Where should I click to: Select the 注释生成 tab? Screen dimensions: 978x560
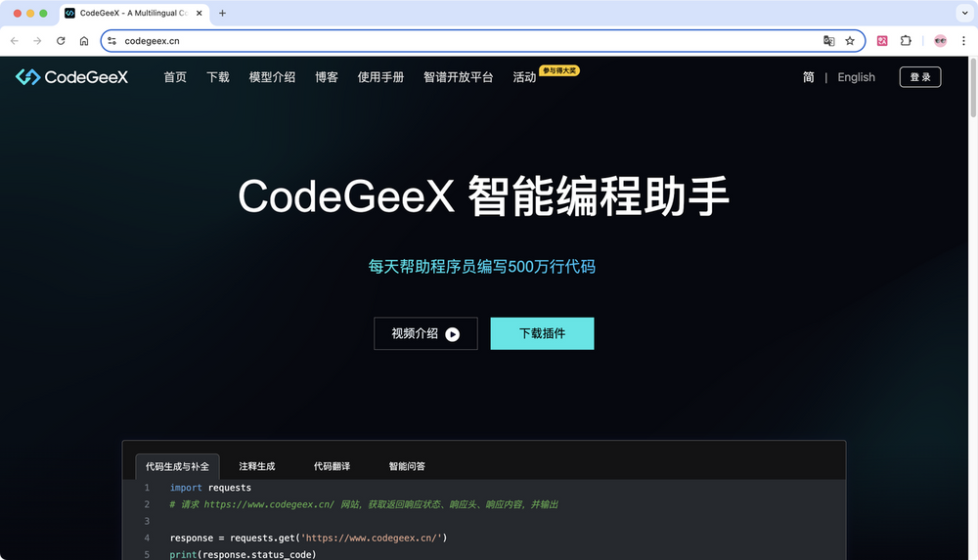tap(257, 466)
